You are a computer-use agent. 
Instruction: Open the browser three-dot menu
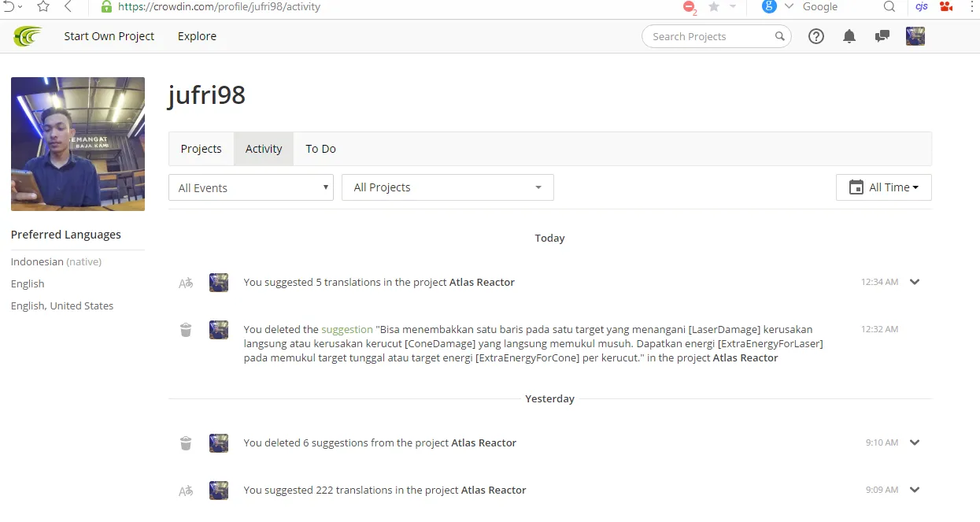971,6
